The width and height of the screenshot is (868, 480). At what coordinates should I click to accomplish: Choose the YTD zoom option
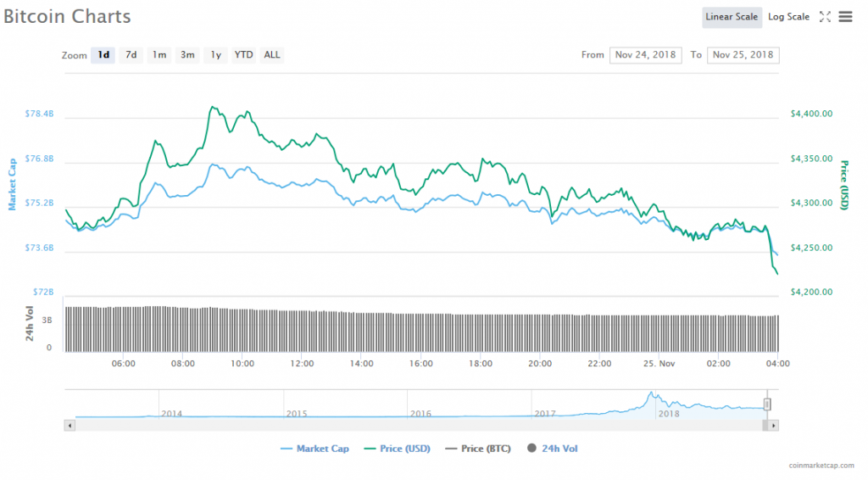click(243, 55)
